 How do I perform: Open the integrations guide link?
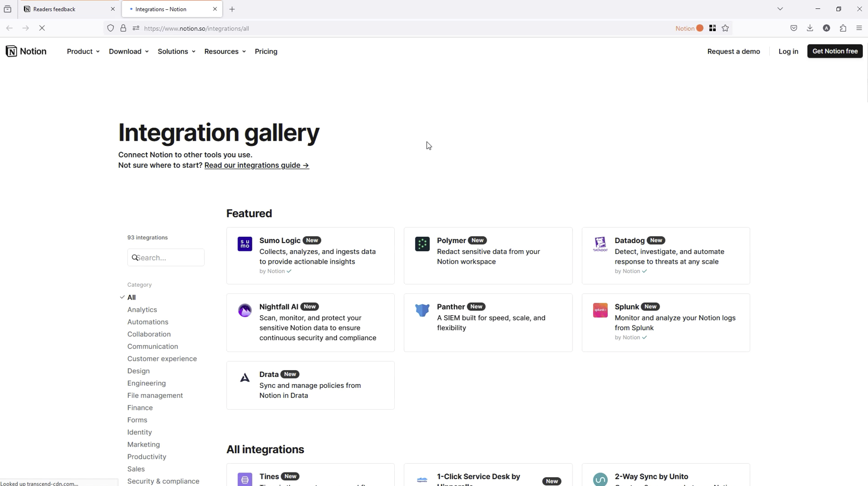[x=257, y=165]
